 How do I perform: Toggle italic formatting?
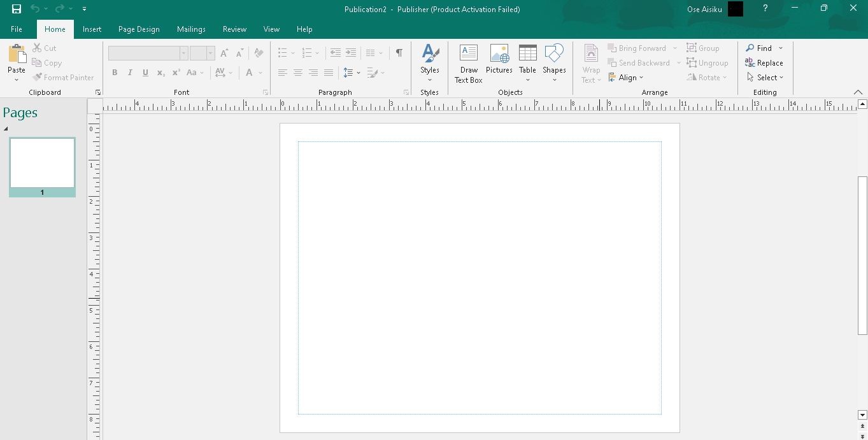130,73
